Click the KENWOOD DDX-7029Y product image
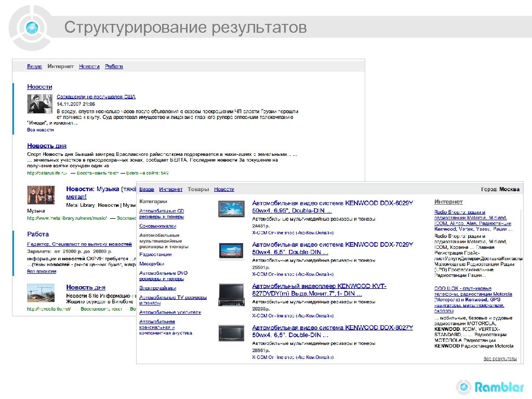The image size is (532, 399). click(231, 251)
